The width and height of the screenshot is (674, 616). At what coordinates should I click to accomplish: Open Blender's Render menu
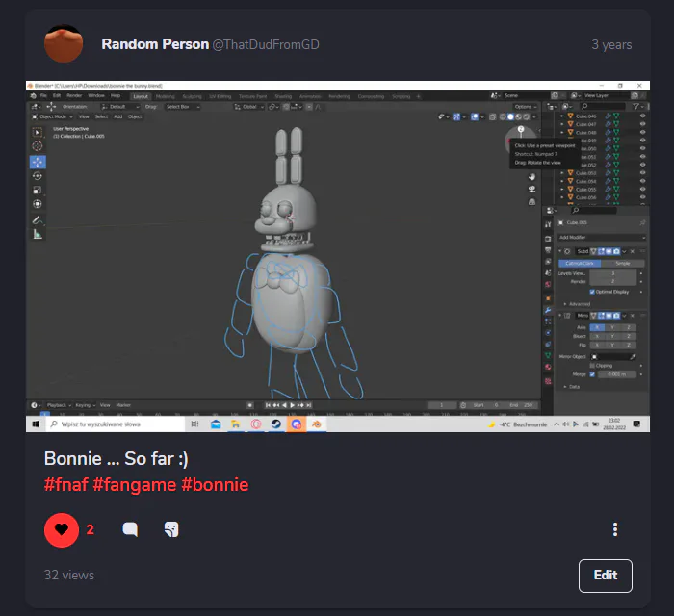click(74, 96)
